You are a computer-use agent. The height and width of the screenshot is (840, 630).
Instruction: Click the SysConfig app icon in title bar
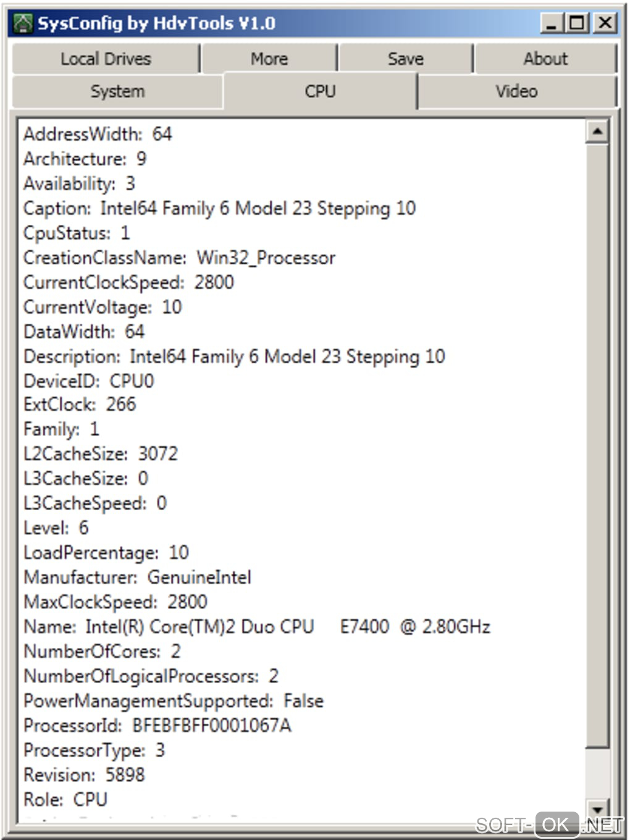(x=23, y=23)
